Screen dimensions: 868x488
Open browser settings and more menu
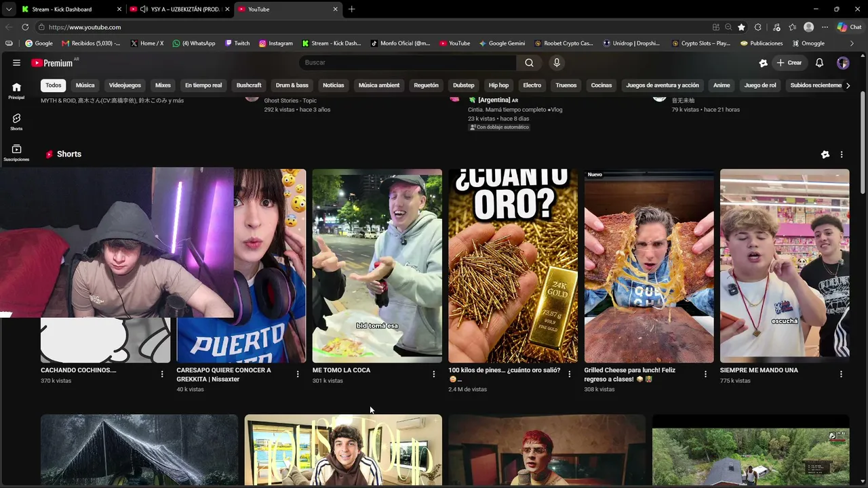click(825, 27)
